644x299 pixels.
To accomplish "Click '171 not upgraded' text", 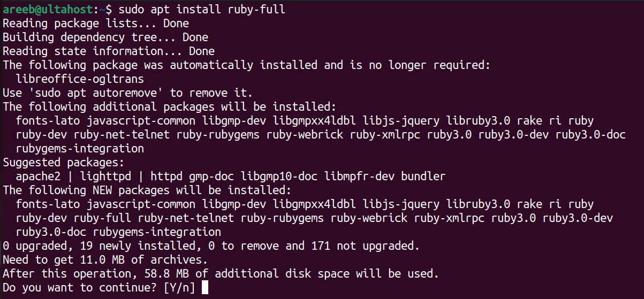I will pyautogui.click(x=365, y=246).
